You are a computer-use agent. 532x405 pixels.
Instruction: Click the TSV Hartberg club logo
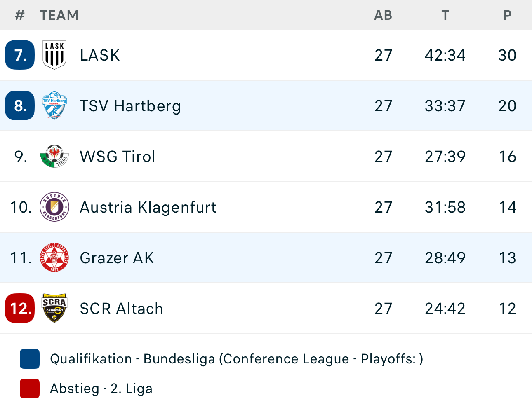[x=54, y=105]
